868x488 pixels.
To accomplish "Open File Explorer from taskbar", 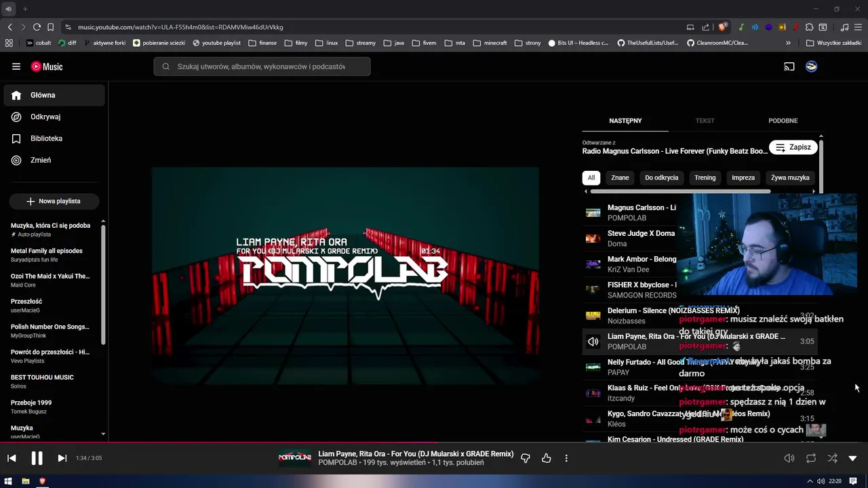I will pyautogui.click(x=25, y=481).
